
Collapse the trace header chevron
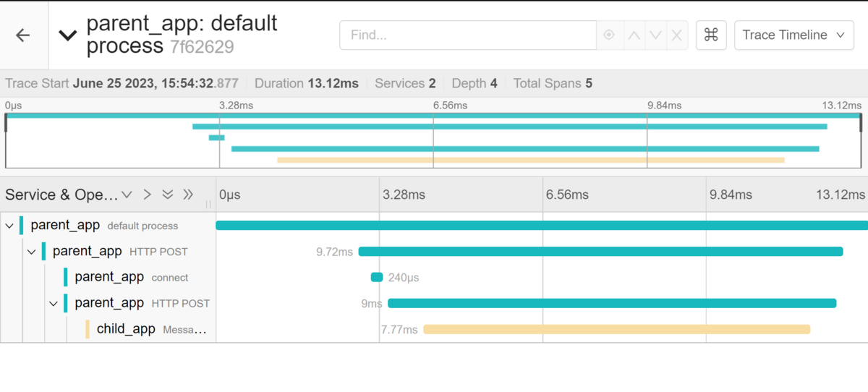68,35
